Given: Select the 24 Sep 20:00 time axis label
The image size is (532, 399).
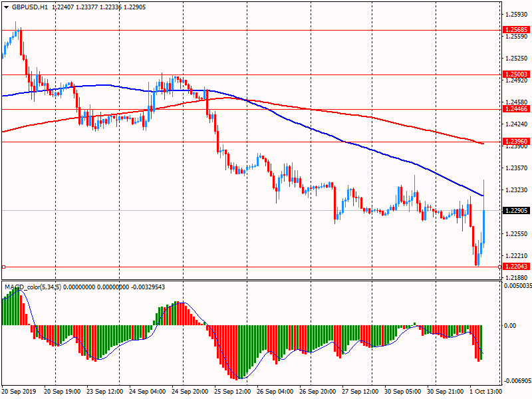Looking at the screenshot, I should (x=190, y=392).
